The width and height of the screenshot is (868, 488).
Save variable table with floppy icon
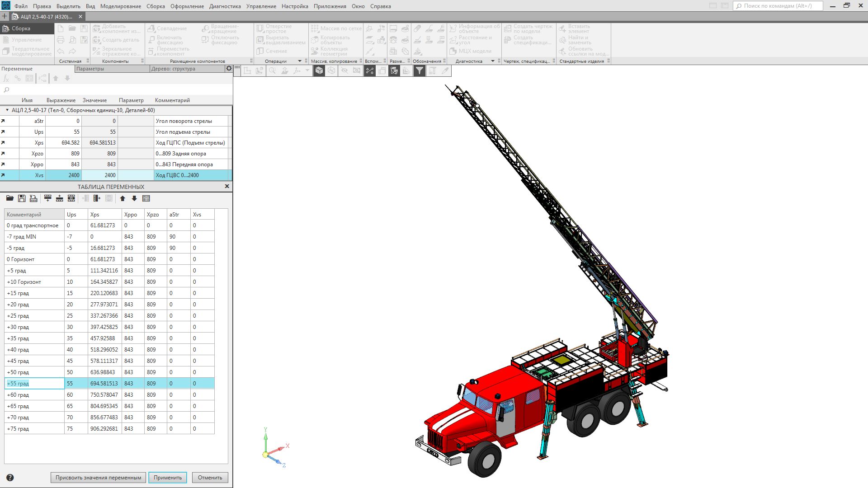tap(21, 198)
